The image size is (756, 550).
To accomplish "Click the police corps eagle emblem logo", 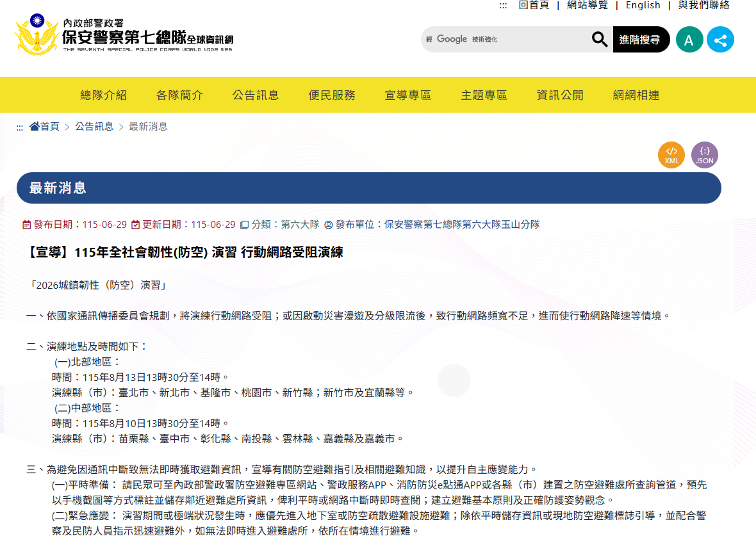I will 37,35.
